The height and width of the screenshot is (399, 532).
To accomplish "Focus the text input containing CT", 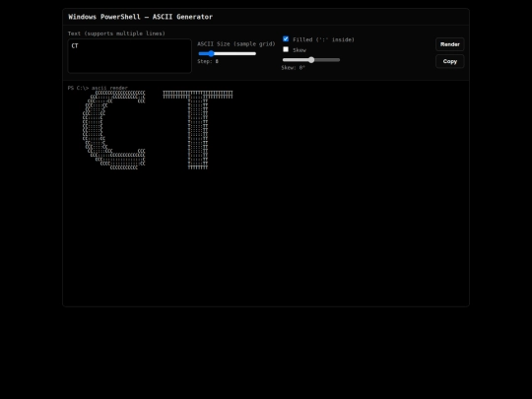I will point(130,56).
